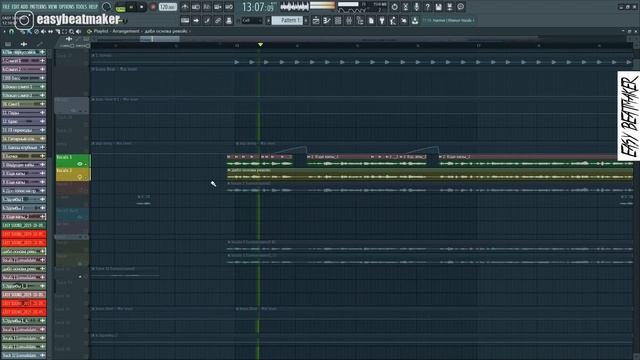
Task: Open the VIEW menu
Action: point(53,7)
